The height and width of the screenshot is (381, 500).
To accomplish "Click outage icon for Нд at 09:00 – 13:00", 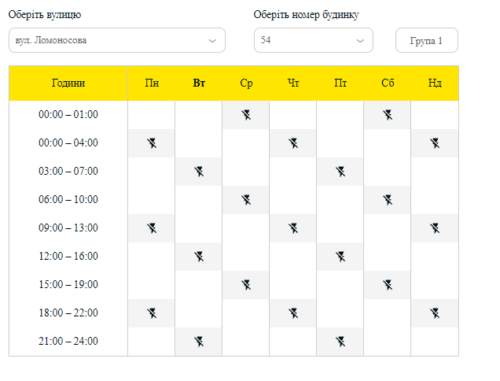I will pos(435,228).
